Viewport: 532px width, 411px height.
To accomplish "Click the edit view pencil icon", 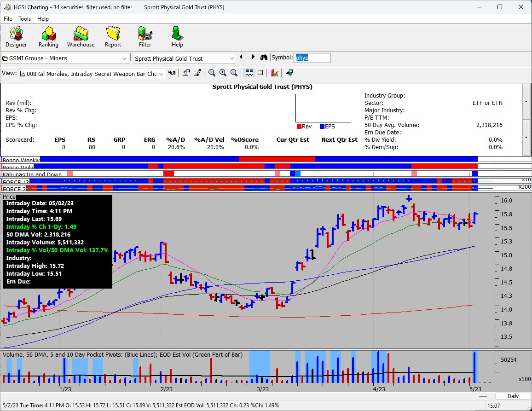I will point(197,73).
